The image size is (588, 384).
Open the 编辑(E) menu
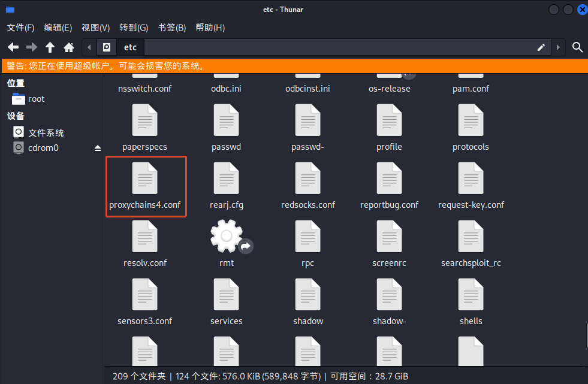pos(58,28)
